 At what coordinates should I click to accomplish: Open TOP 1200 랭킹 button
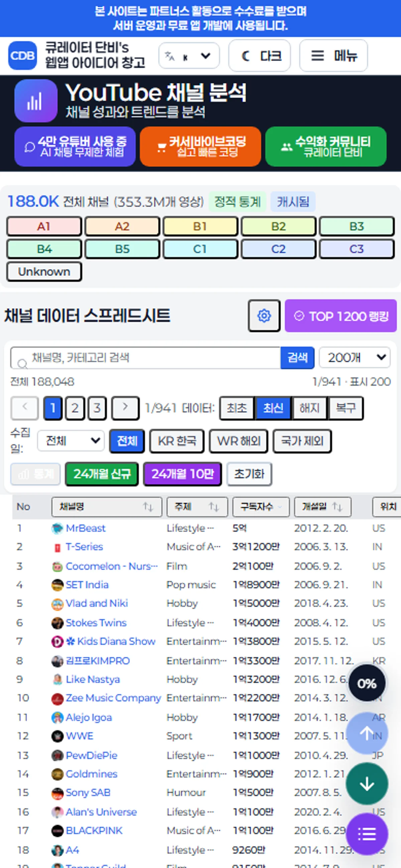(341, 316)
